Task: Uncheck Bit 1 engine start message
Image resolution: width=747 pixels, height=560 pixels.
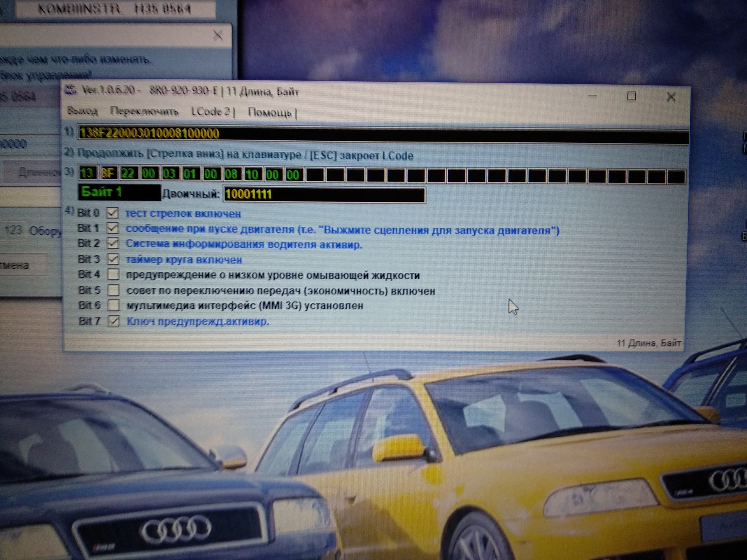Action: (113, 228)
